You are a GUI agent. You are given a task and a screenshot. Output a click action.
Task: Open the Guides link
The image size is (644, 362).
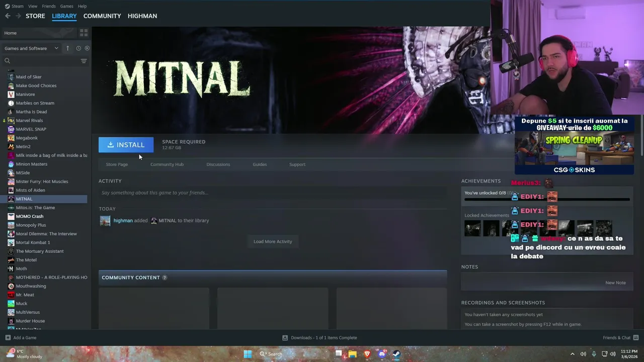(x=260, y=164)
